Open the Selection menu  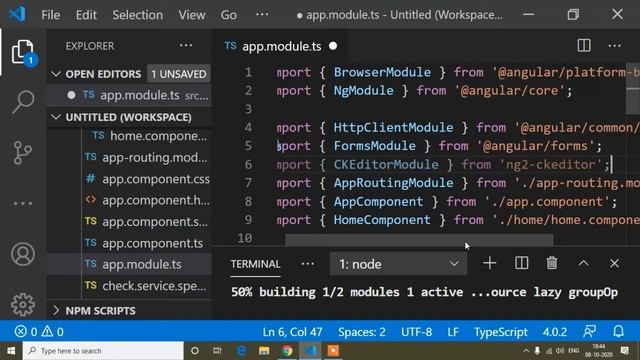pos(138,15)
